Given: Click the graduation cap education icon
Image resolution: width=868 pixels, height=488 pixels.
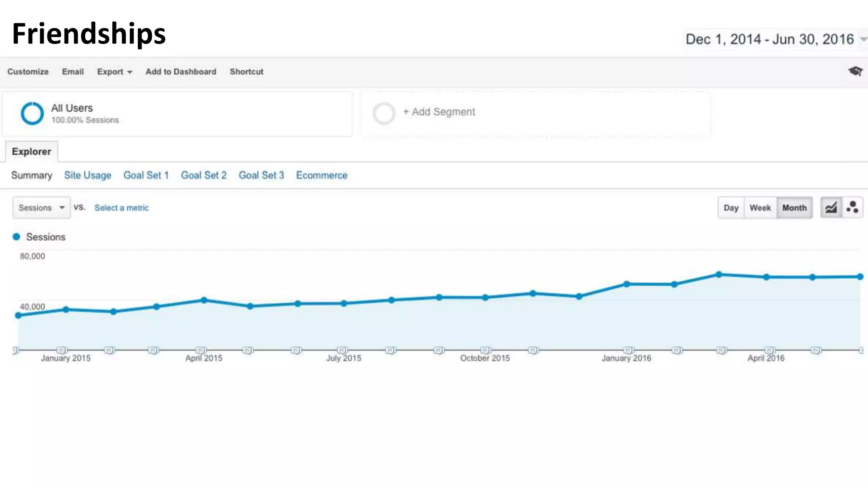Looking at the screenshot, I should click(855, 71).
